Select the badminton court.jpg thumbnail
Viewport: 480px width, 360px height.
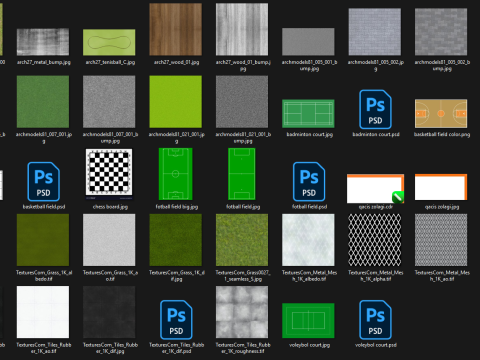tap(308, 114)
